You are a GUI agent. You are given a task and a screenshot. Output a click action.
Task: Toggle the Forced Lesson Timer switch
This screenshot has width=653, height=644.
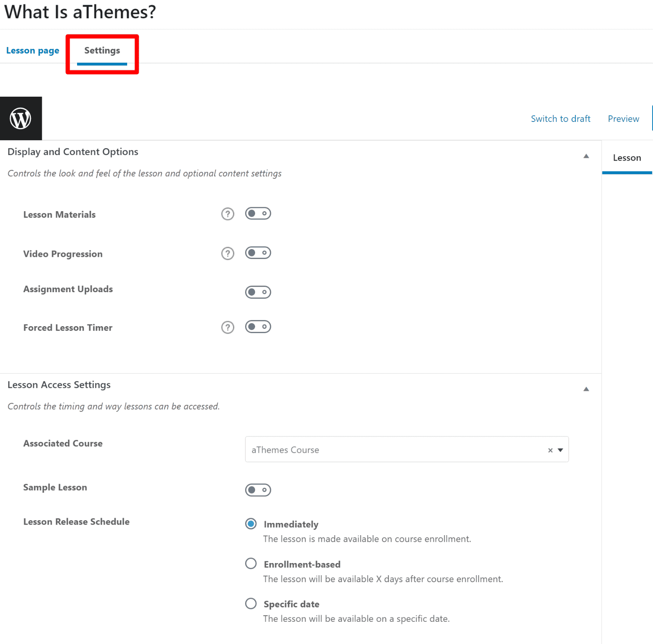258,327
